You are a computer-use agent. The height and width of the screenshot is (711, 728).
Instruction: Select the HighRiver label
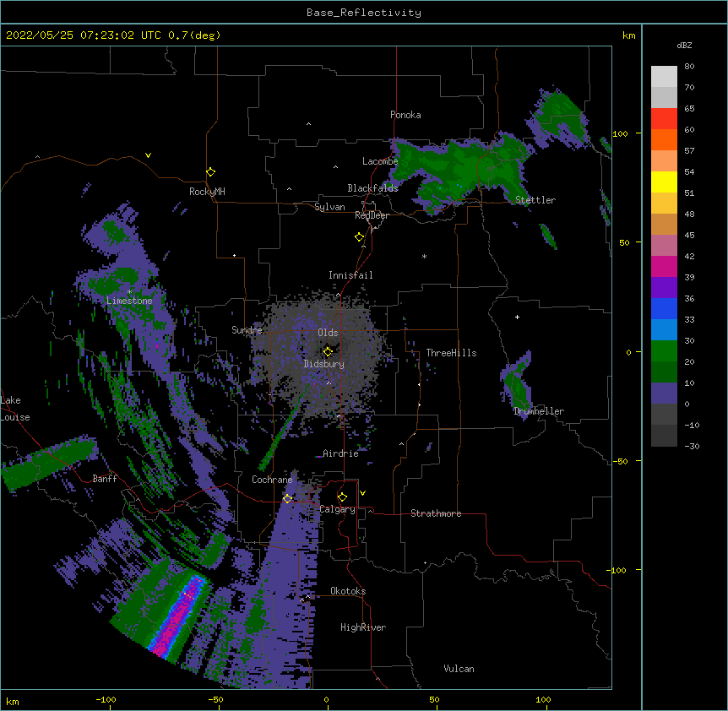point(363,627)
